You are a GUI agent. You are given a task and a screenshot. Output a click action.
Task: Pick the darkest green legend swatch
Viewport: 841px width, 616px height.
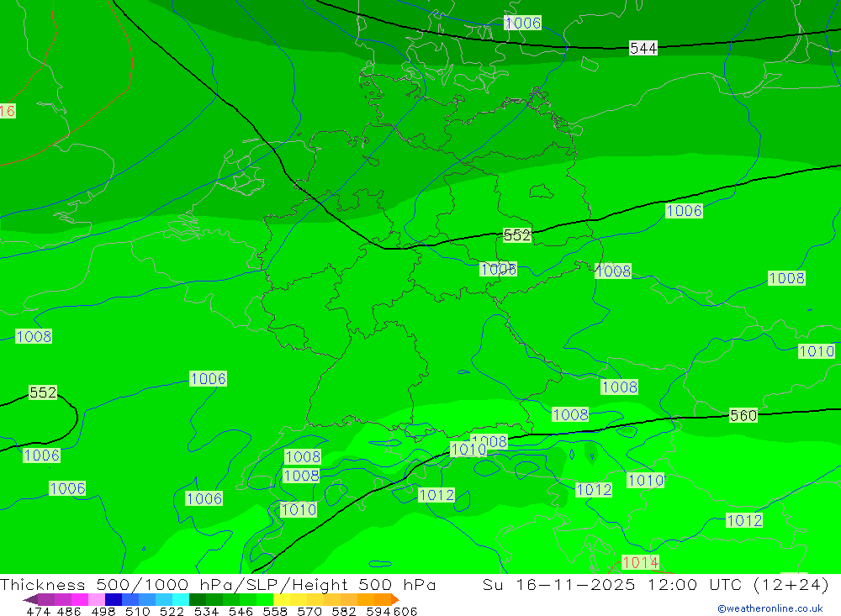click(x=198, y=599)
